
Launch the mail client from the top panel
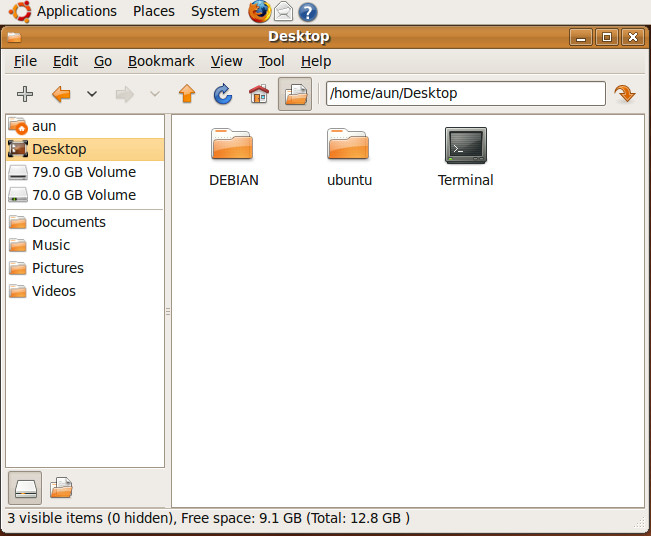click(x=284, y=12)
